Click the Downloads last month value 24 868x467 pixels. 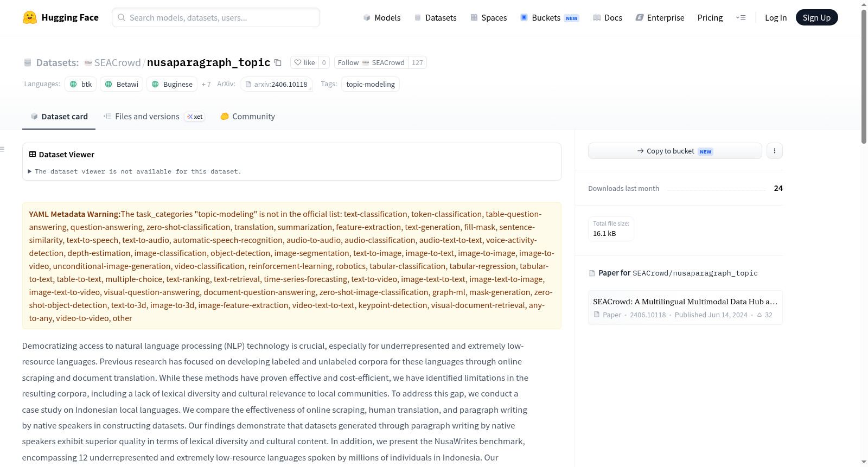click(778, 188)
